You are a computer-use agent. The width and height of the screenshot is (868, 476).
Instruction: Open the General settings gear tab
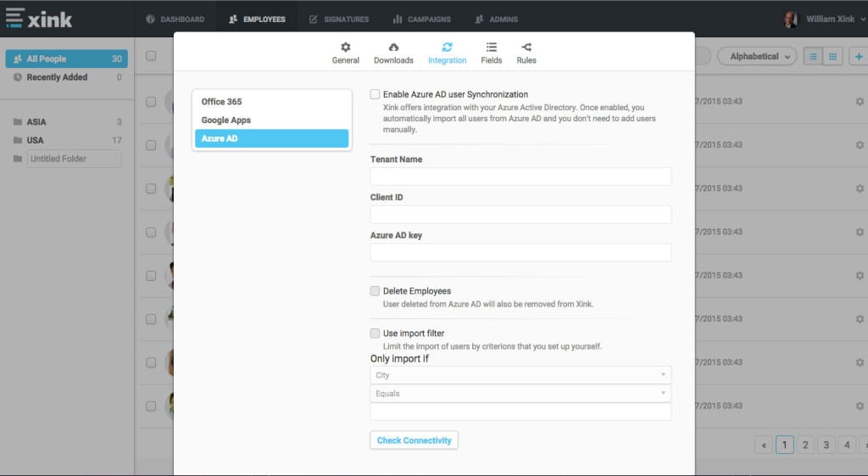point(346,53)
